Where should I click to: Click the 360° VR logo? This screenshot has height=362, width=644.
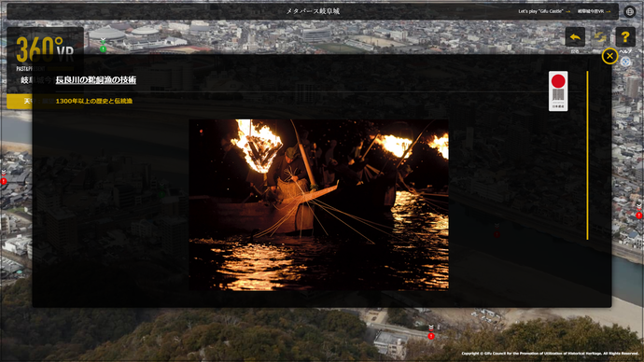click(x=45, y=50)
